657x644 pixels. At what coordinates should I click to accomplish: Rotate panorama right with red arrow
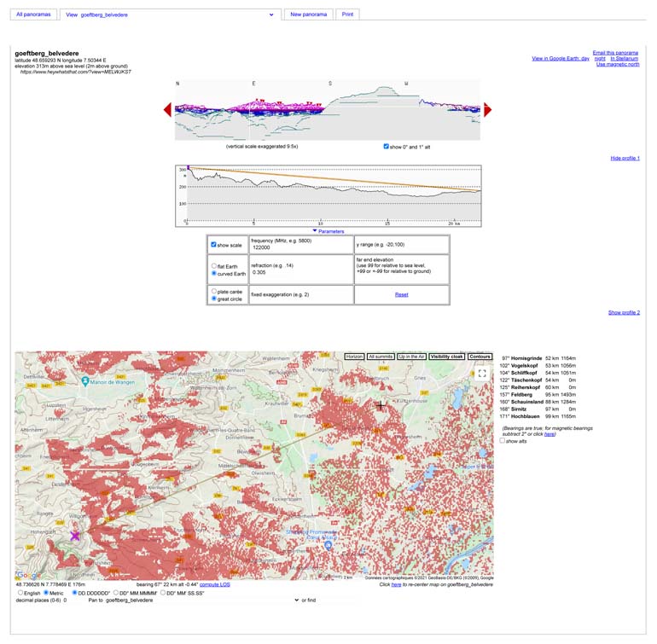tap(487, 109)
